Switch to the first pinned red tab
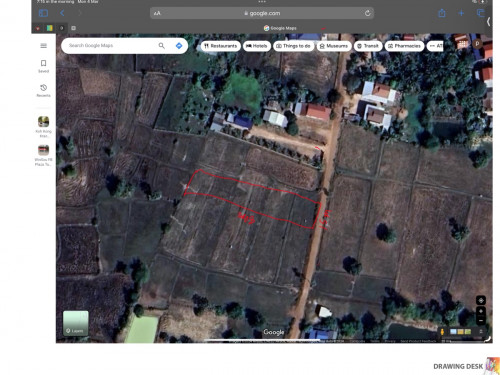The image size is (500, 375). [x=38, y=28]
